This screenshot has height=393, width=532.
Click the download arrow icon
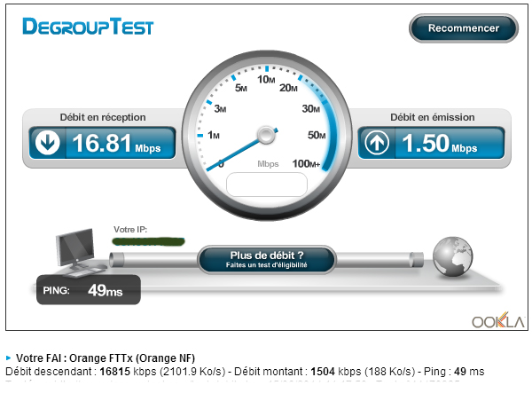click(x=48, y=143)
